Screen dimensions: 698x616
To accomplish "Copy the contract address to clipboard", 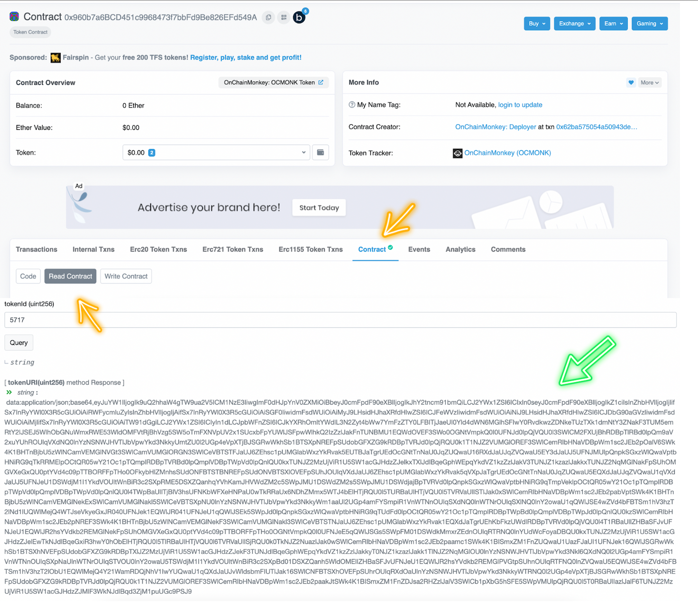I will pyautogui.click(x=268, y=18).
